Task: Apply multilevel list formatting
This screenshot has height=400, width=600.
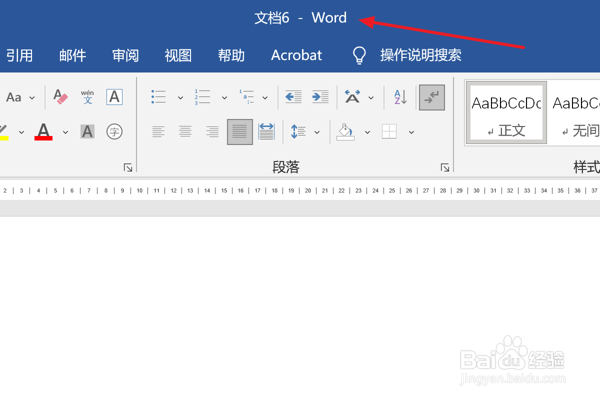Action: tap(247, 97)
